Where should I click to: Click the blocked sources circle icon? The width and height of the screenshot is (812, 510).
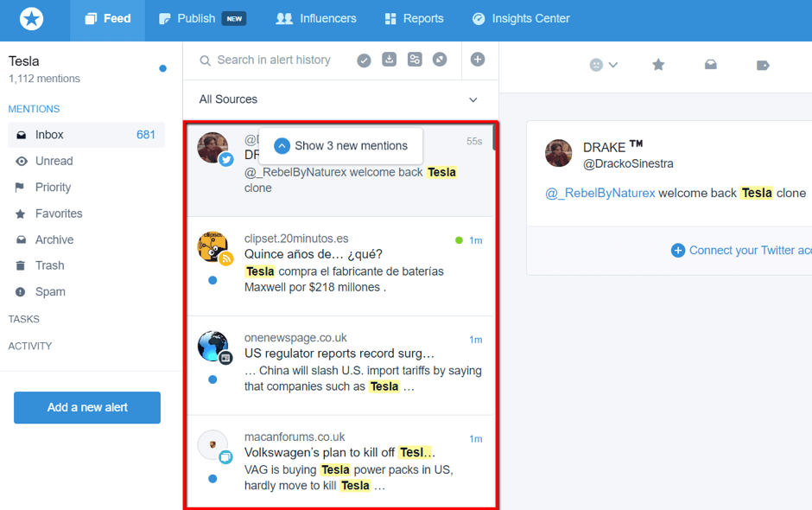pyautogui.click(x=440, y=60)
